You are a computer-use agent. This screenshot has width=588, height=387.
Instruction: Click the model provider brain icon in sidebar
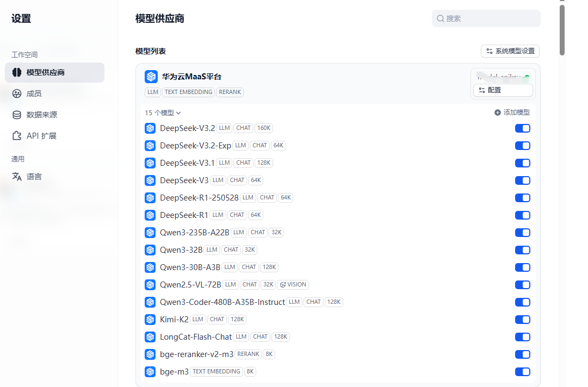point(17,72)
